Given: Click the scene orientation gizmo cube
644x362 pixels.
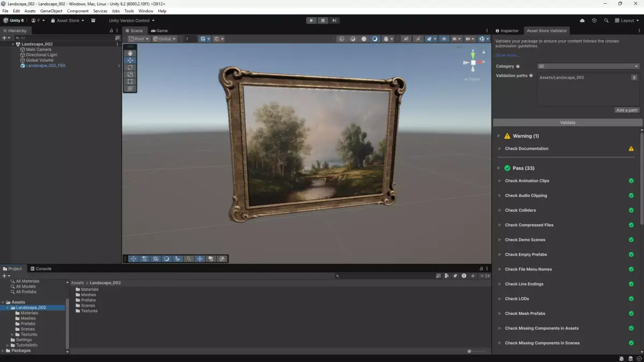Looking at the screenshot, I should click(473, 63).
